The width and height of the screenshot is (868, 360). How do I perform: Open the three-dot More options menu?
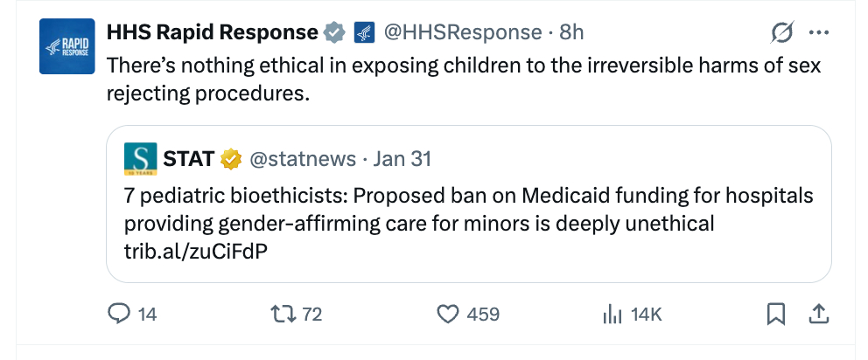819,33
